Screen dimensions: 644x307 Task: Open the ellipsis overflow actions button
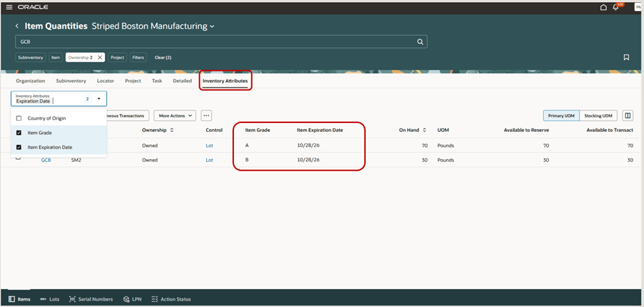click(206, 116)
